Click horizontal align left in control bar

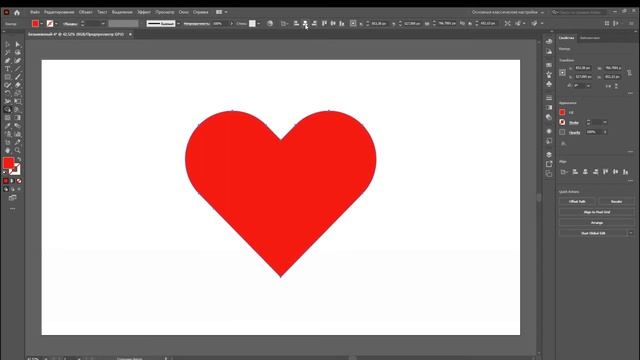coord(296,24)
